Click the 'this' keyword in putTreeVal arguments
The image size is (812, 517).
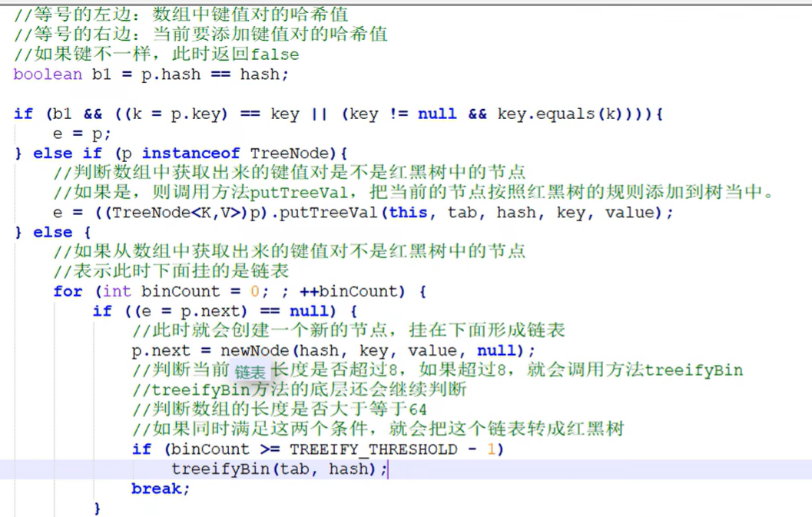click(x=408, y=212)
